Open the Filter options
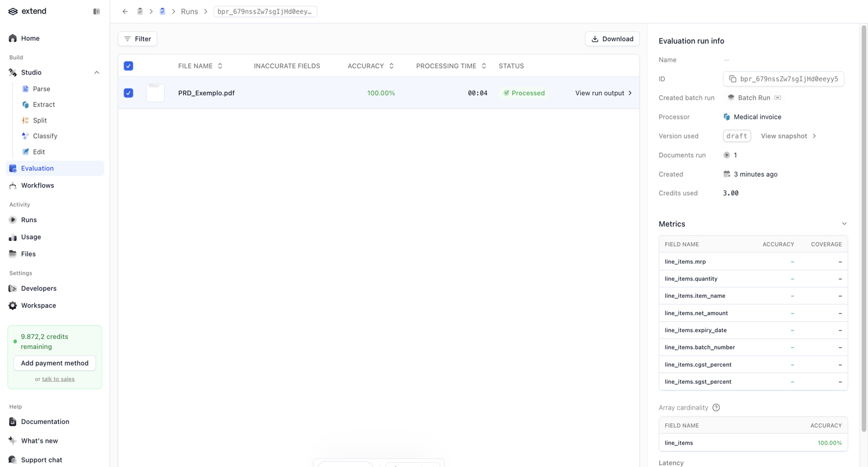The height and width of the screenshot is (467, 868). click(138, 39)
